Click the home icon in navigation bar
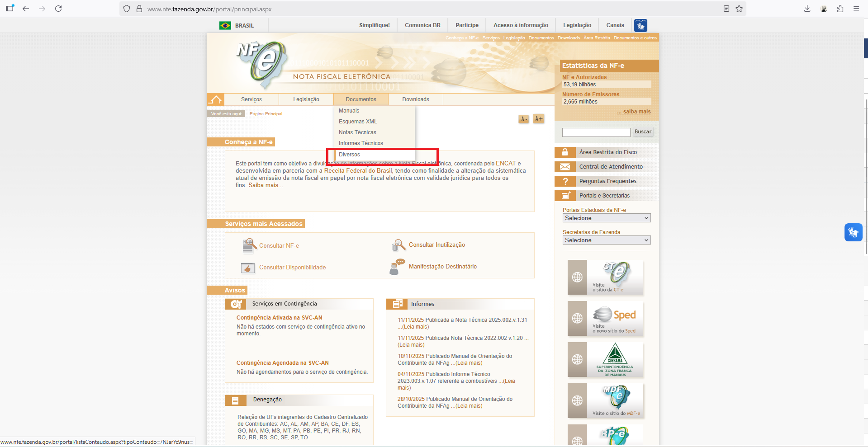 [x=216, y=99]
